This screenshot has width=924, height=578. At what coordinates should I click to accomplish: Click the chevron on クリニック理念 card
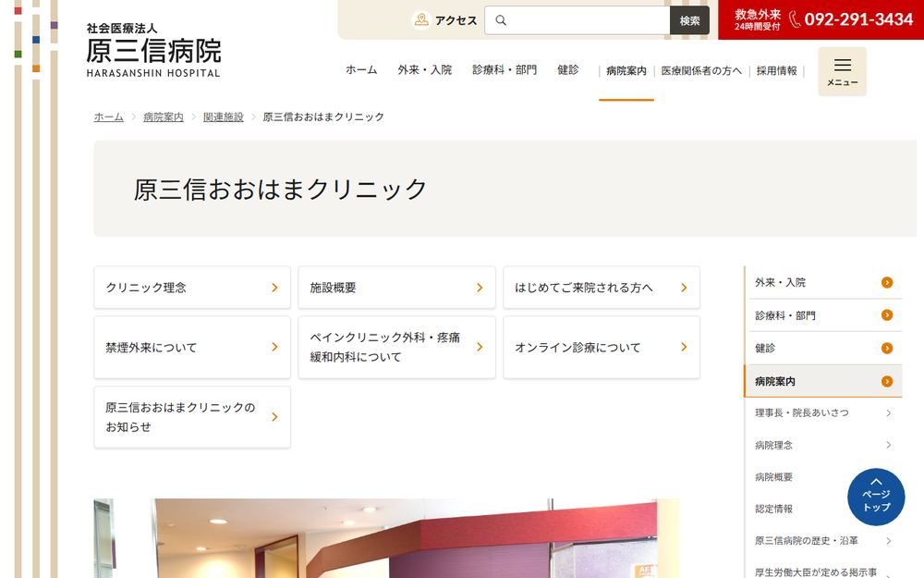(x=274, y=288)
